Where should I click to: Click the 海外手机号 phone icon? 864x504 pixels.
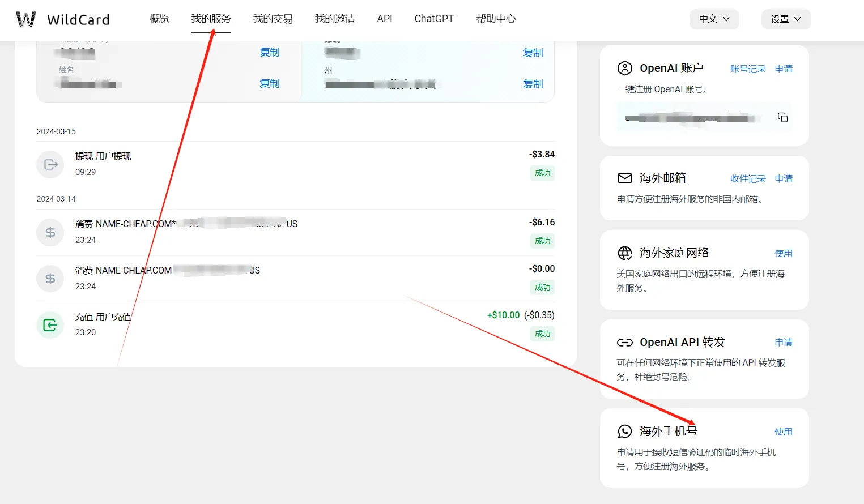(624, 432)
